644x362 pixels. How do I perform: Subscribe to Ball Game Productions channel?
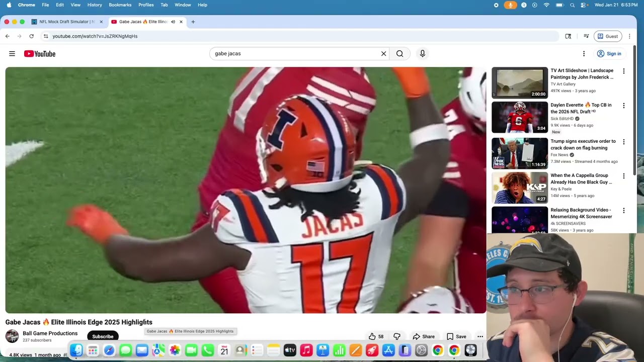(x=103, y=336)
